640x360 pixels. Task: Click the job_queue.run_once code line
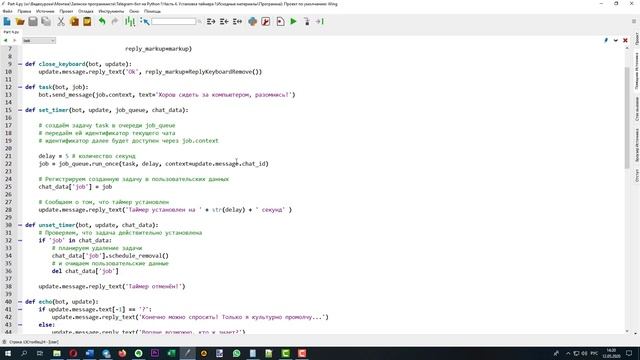[153, 164]
